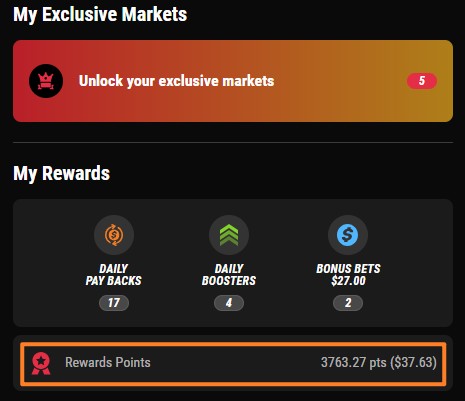The image size is (465, 401).
Task: Click the My Rewards heading
Action: point(62,174)
